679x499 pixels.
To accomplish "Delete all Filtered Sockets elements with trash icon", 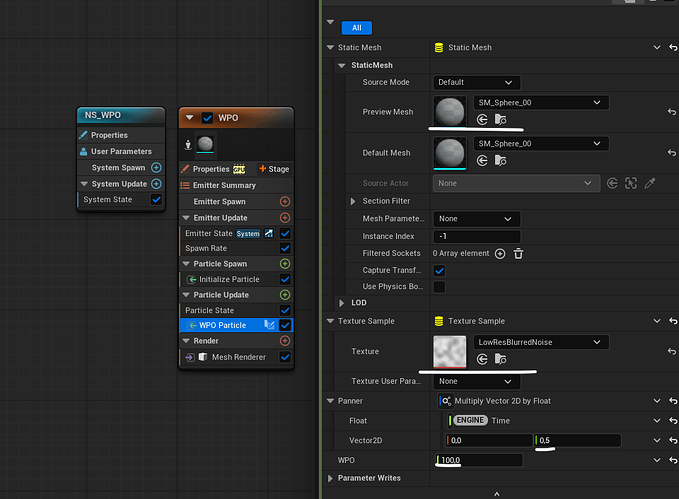I will (x=518, y=254).
